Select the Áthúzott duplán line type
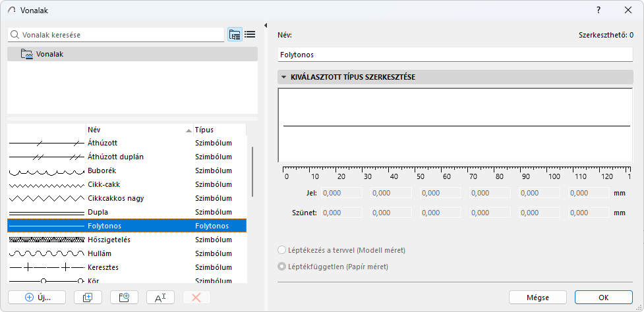Image resolution: width=644 pixels, height=312 pixels. tap(127, 157)
